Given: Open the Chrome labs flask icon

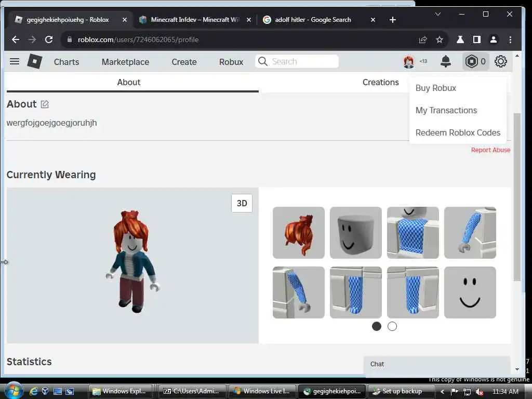Looking at the screenshot, I should (460, 39).
